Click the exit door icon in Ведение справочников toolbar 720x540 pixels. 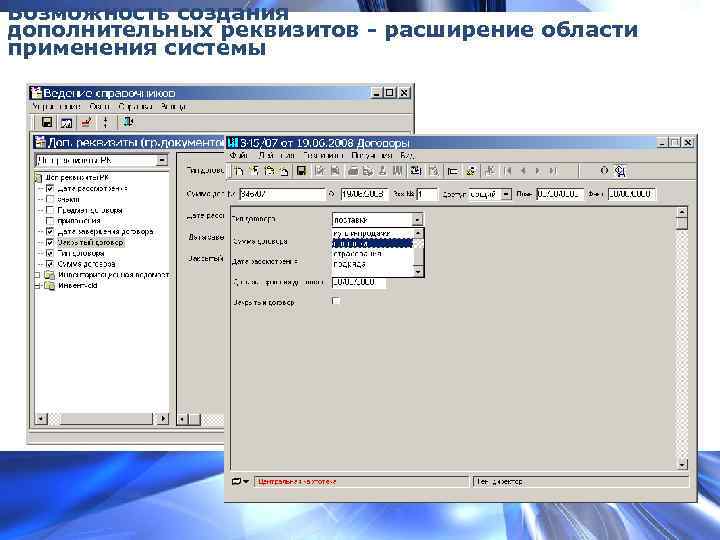[x=127, y=122]
